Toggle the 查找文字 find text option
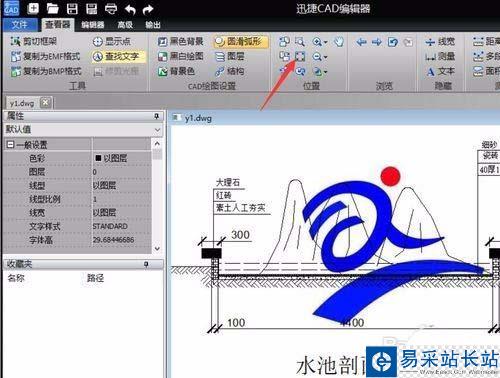This screenshot has width=500, height=378. click(118, 57)
